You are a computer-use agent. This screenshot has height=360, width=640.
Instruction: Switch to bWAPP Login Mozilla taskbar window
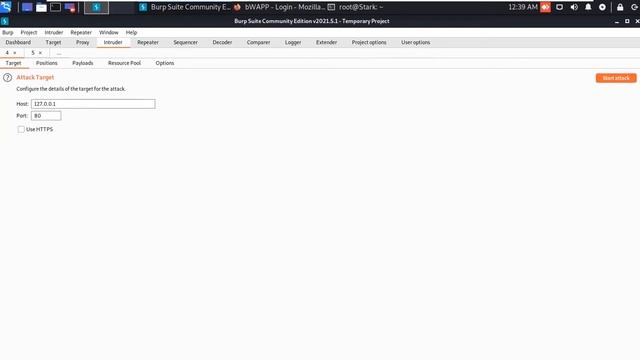click(x=279, y=7)
